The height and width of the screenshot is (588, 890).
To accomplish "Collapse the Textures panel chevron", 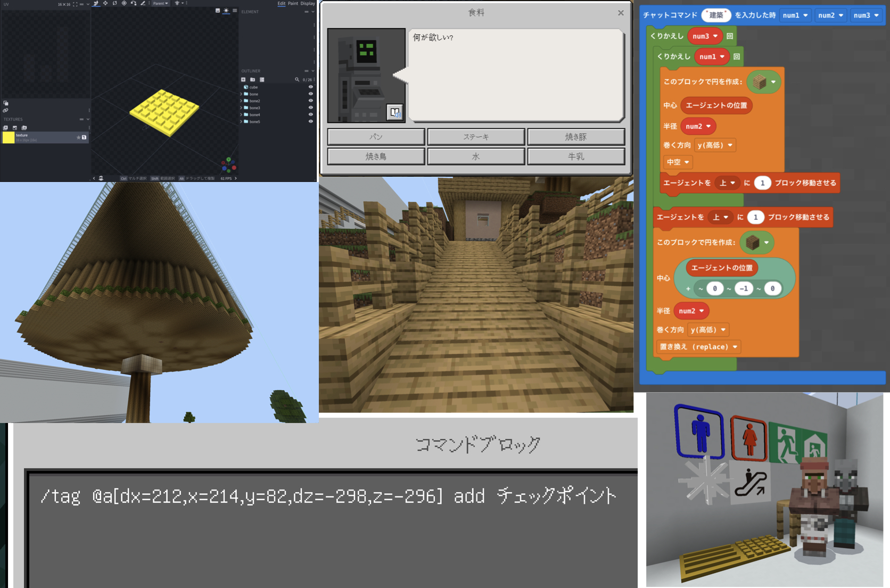I will (x=88, y=119).
